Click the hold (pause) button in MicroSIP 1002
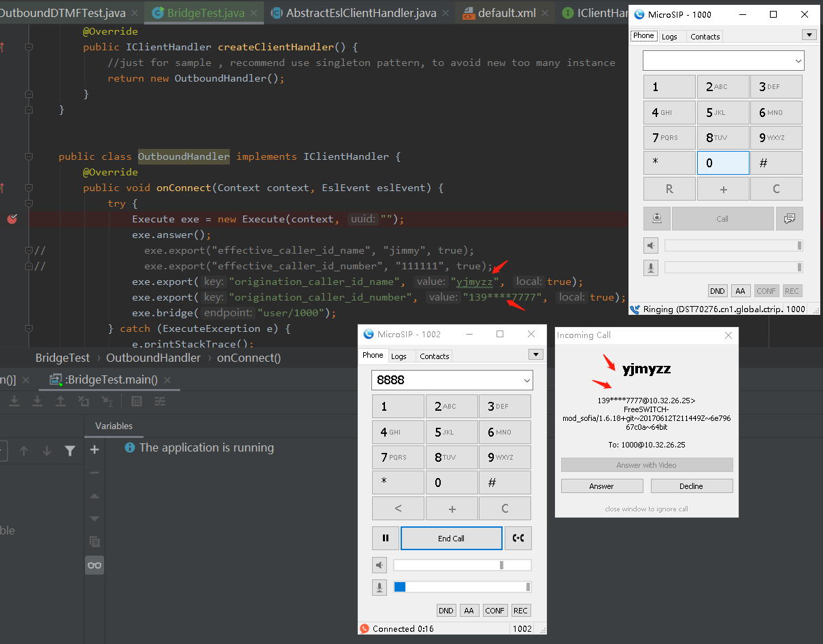The height and width of the screenshot is (644, 823). pos(386,538)
